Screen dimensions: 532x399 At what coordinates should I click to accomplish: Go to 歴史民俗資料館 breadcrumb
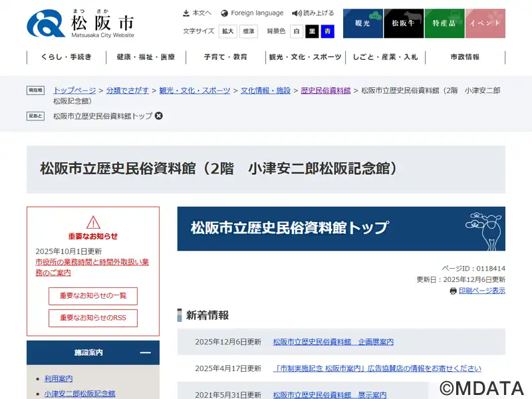click(326, 90)
